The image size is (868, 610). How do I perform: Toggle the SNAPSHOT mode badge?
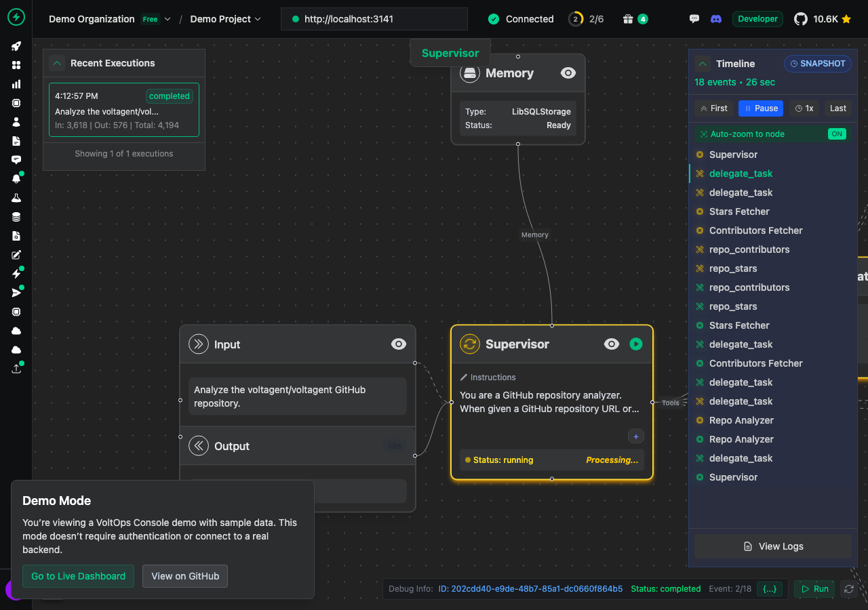click(x=818, y=64)
